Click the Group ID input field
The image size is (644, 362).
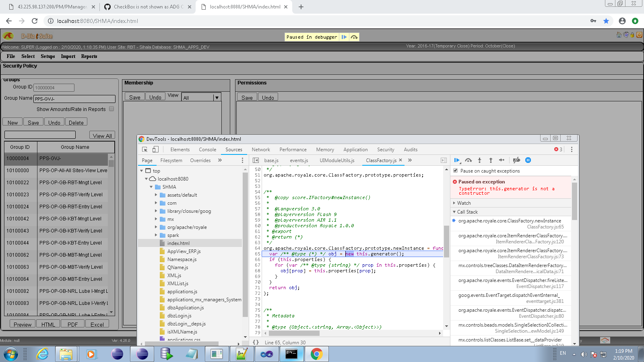click(54, 87)
